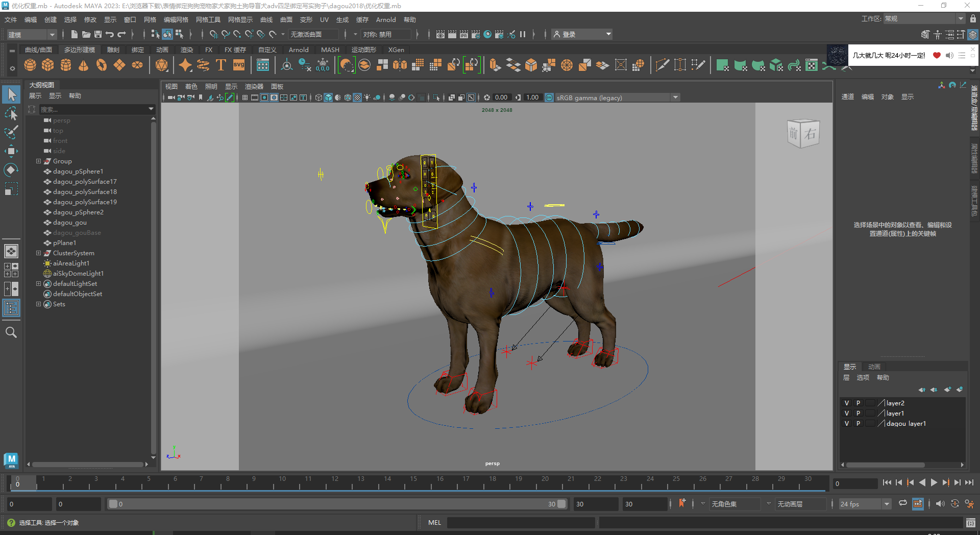Switch to the 动画 layer editor tab
This screenshot has height=535, width=980.
point(874,367)
